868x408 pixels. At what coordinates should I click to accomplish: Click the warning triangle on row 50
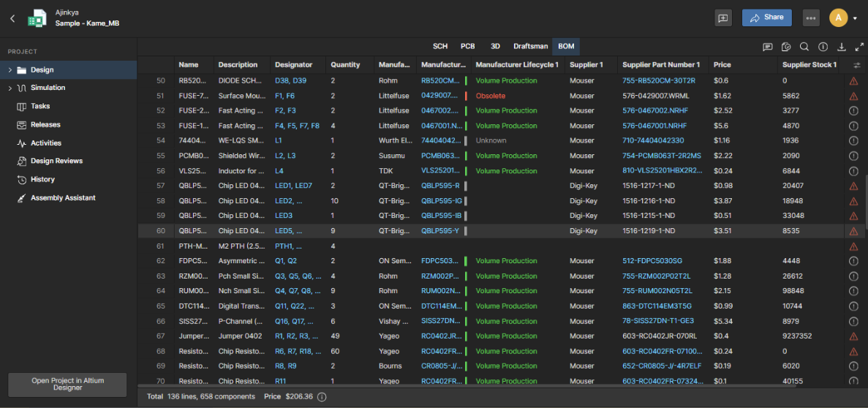coord(853,81)
